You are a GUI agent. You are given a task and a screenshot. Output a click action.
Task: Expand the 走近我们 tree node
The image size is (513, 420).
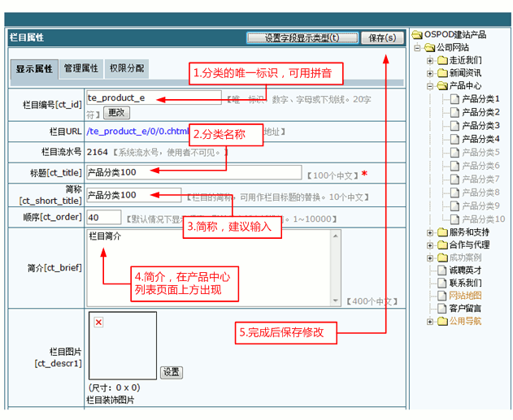tap(430, 61)
